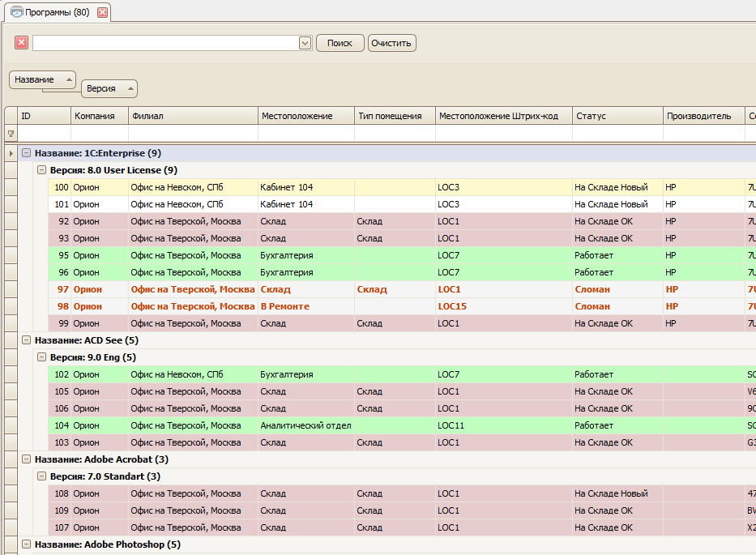Screen dimensions: 756x555
Task: Sort by the Местоположение column header
Action: [306, 116]
